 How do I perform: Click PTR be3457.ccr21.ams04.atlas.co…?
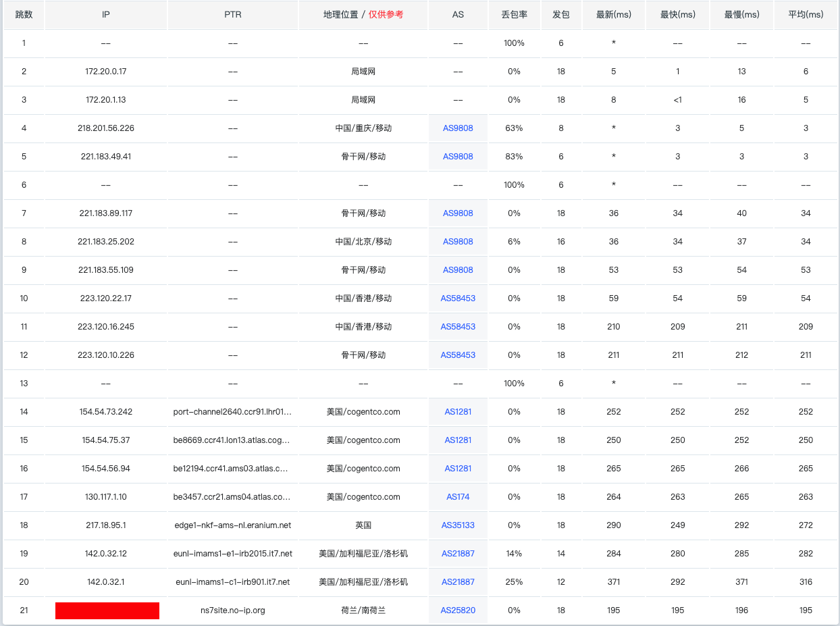click(x=233, y=497)
